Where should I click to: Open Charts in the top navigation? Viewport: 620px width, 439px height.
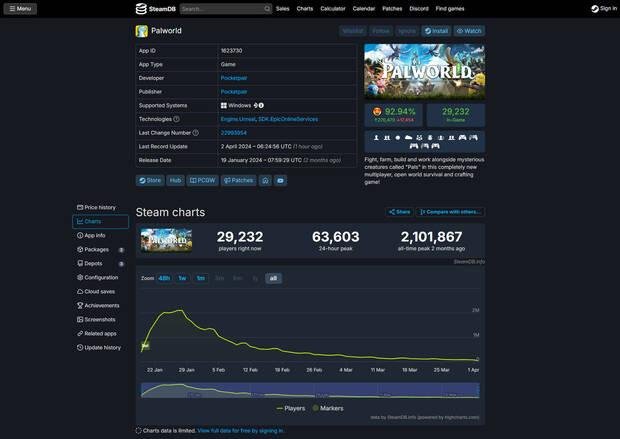click(305, 9)
